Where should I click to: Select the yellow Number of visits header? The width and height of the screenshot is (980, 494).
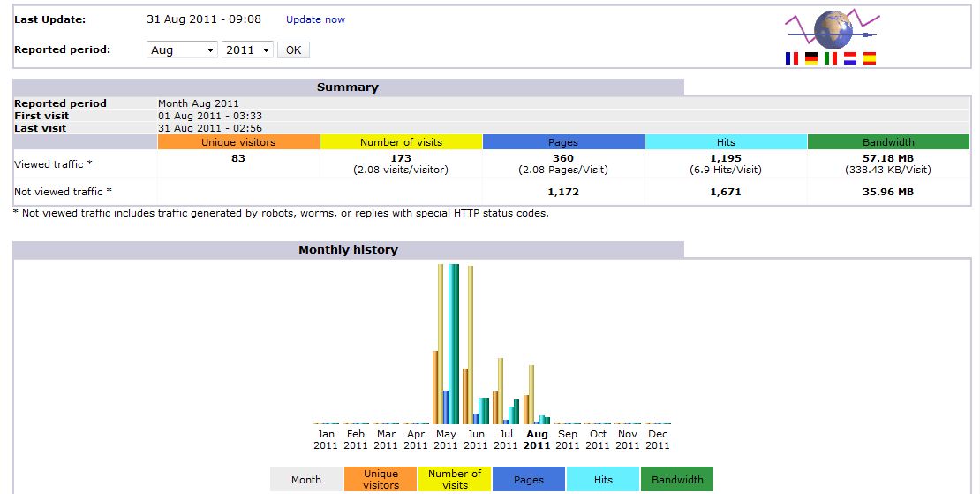point(401,142)
